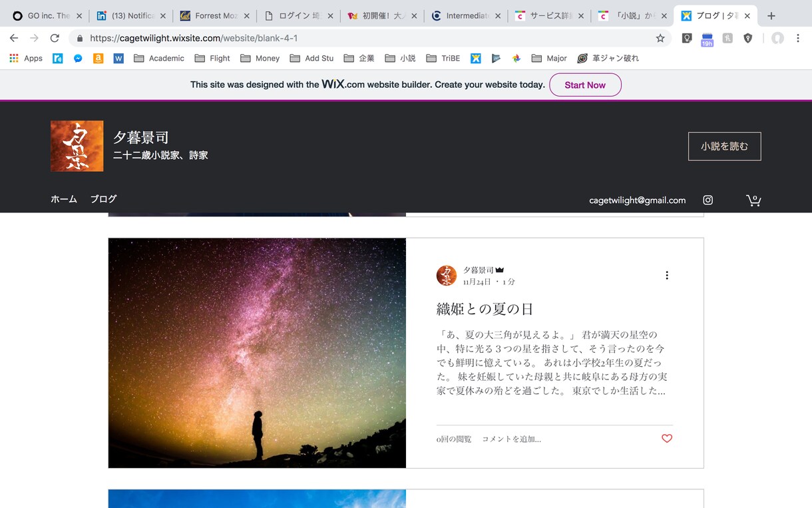Open the Messenger bookmark icon
Screen dimensions: 812x508
tap(78, 59)
